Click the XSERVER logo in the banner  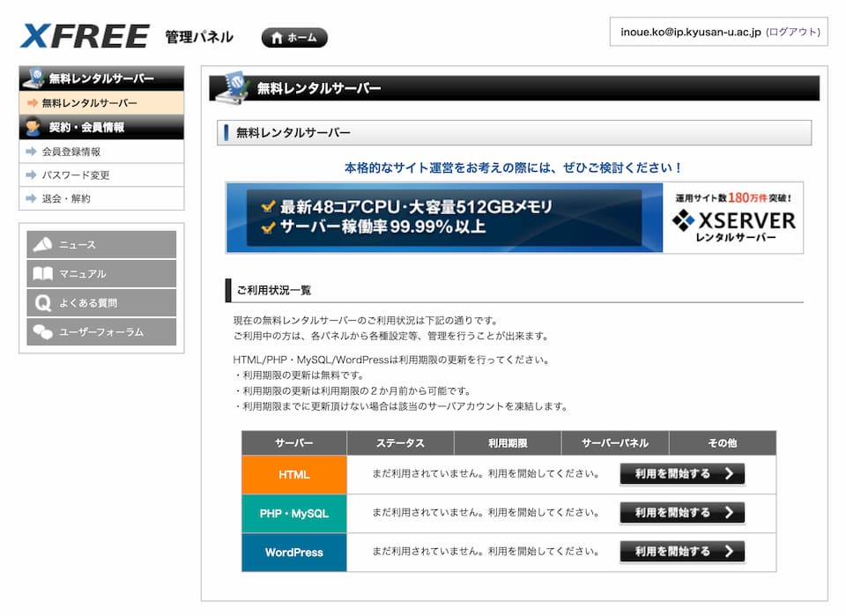coord(733,220)
